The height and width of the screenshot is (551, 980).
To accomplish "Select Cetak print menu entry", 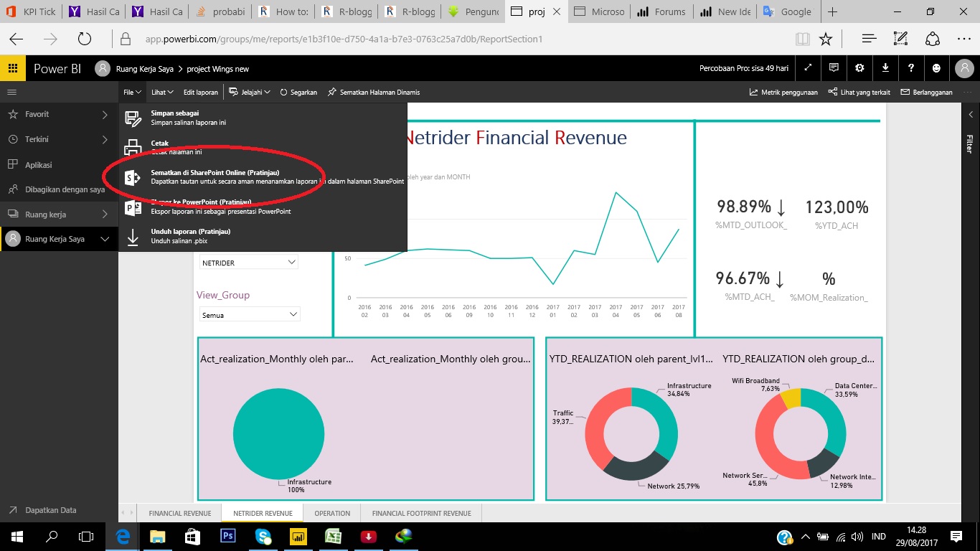I will (x=263, y=147).
